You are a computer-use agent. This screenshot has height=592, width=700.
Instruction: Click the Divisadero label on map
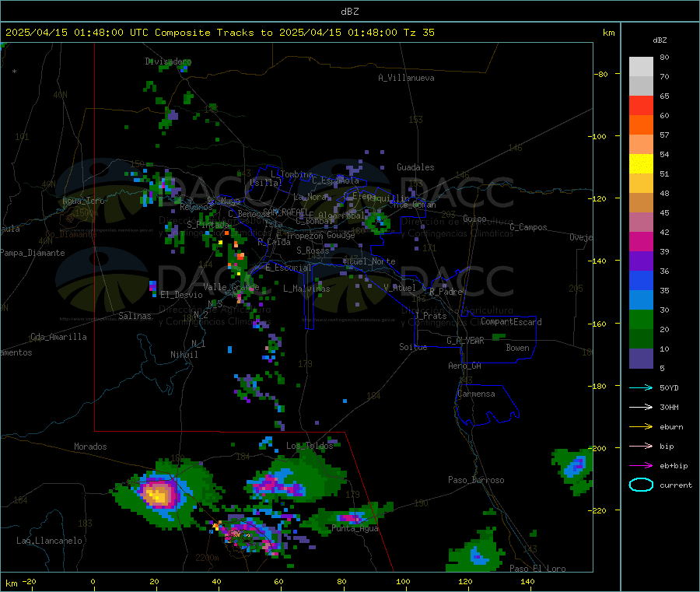tap(168, 61)
